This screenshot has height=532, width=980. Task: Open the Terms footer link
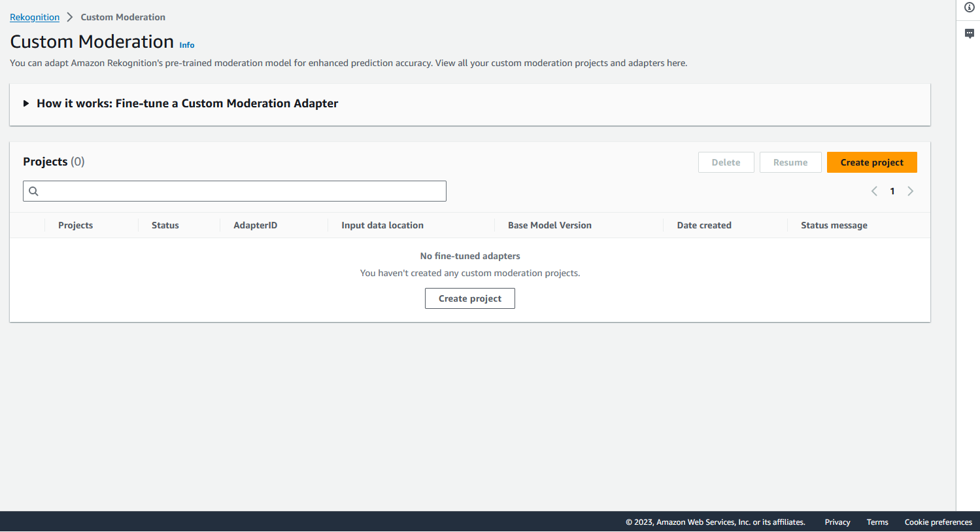coord(877,522)
